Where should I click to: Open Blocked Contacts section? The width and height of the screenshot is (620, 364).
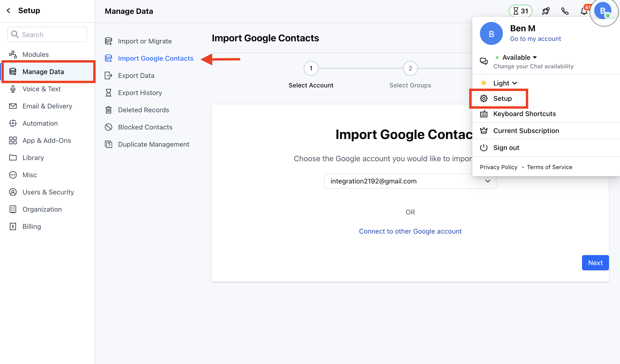coord(145,127)
